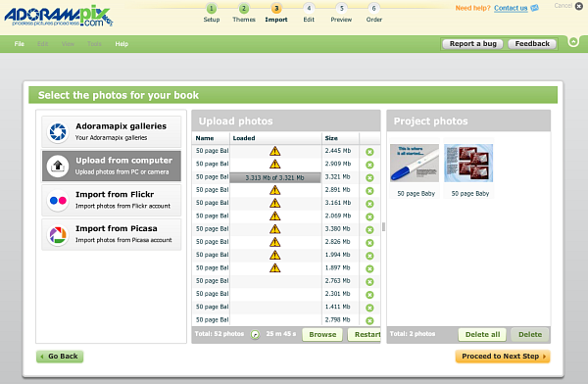This screenshot has height=384, width=588.
Task: Remove the 1.411 Mb file from upload list
Action: point(369,308)
